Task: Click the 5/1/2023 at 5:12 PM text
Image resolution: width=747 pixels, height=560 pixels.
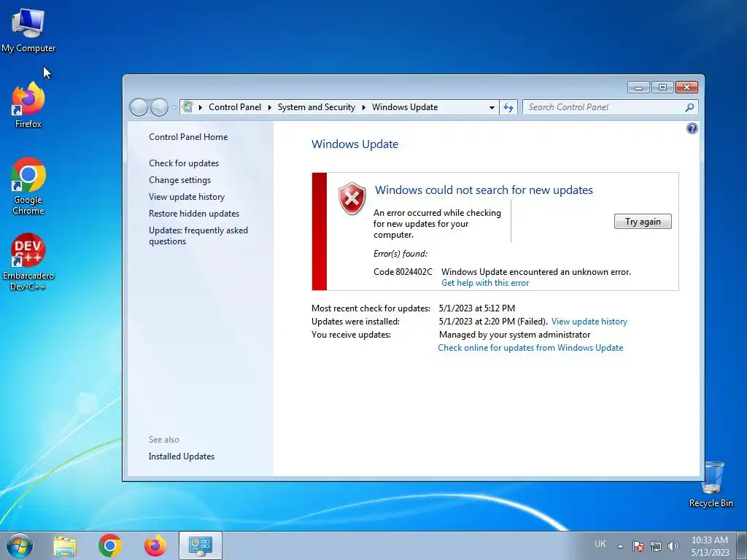Action: tap(477, 308)
